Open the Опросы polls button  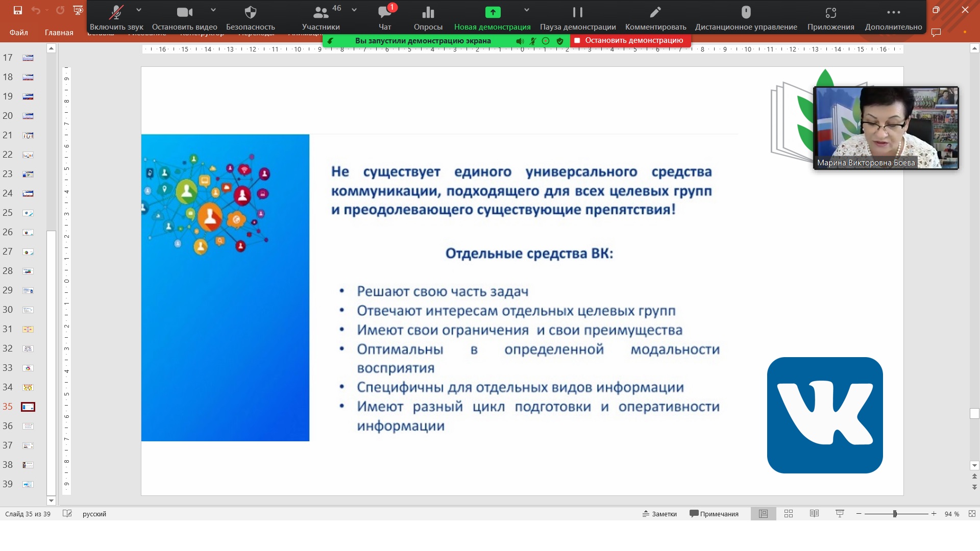[428, 17]
